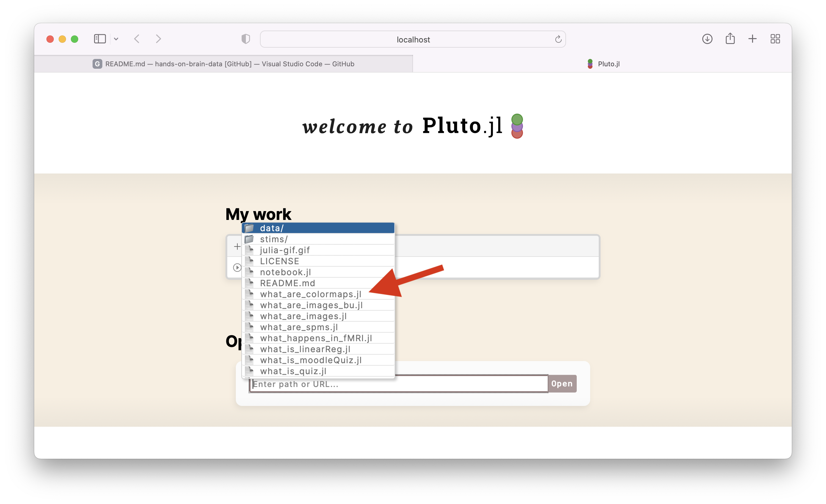Select the data/ folder suggestion
Screen dimensions: 826x504
click(x=318, y=228)
